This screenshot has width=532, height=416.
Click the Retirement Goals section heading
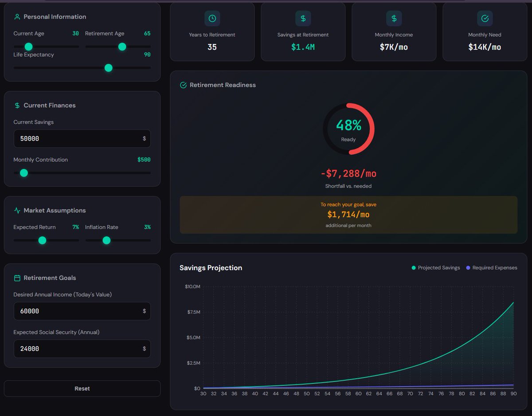pyautogui.click(x=50, y=278)
